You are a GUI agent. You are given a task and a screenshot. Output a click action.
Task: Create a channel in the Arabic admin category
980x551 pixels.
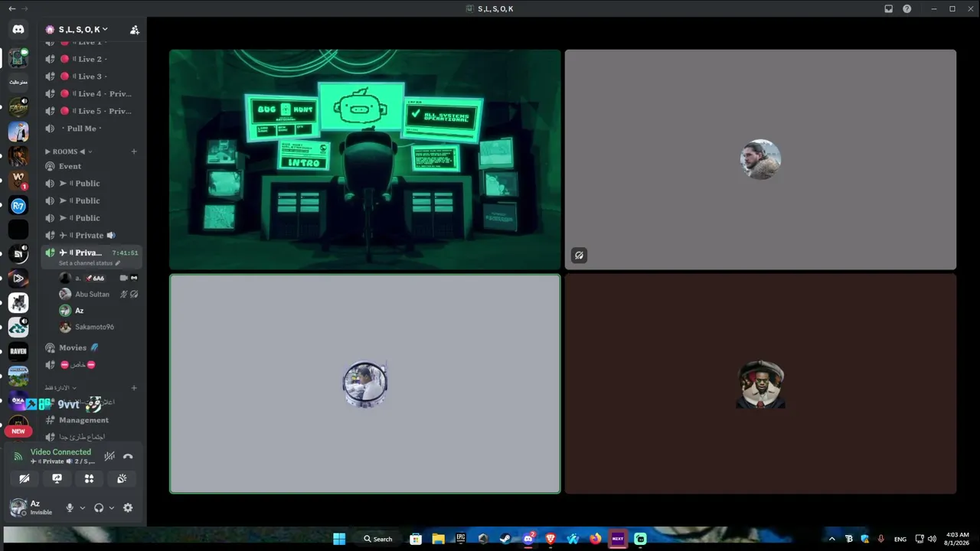134,388
